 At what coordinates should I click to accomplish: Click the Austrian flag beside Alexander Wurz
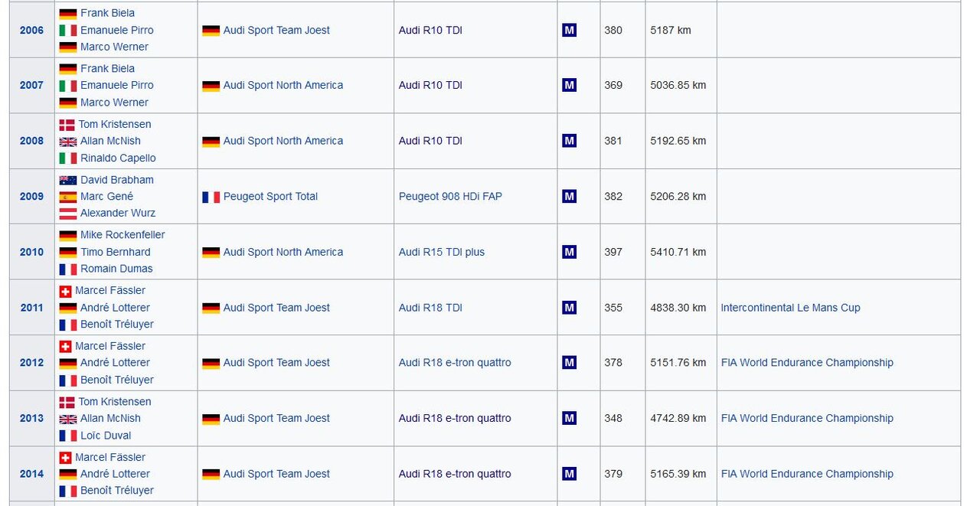(68, 214)
